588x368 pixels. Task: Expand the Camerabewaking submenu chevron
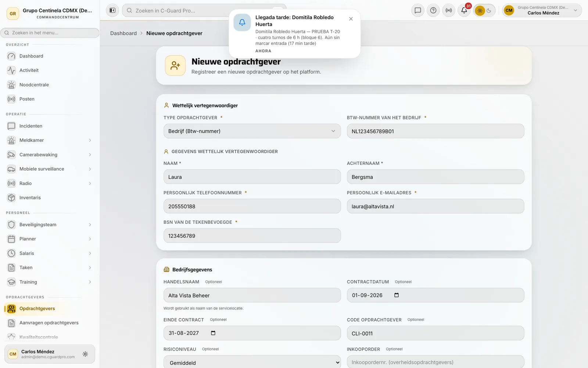click(x=90, y=155)
